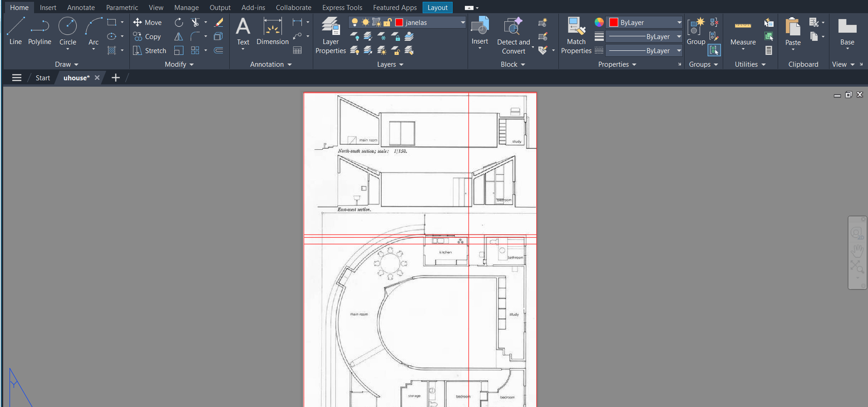Toggle janelas layer freeze sun icon
868x407 pixels.
365,22
